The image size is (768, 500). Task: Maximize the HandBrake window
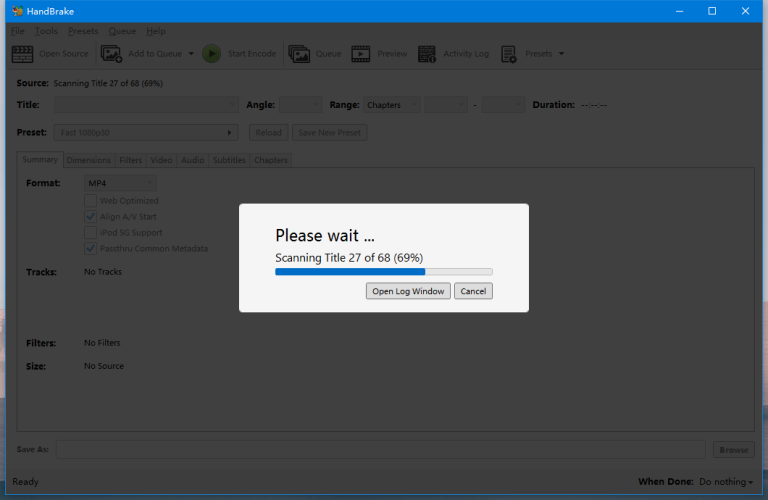(x=712, y=11)
